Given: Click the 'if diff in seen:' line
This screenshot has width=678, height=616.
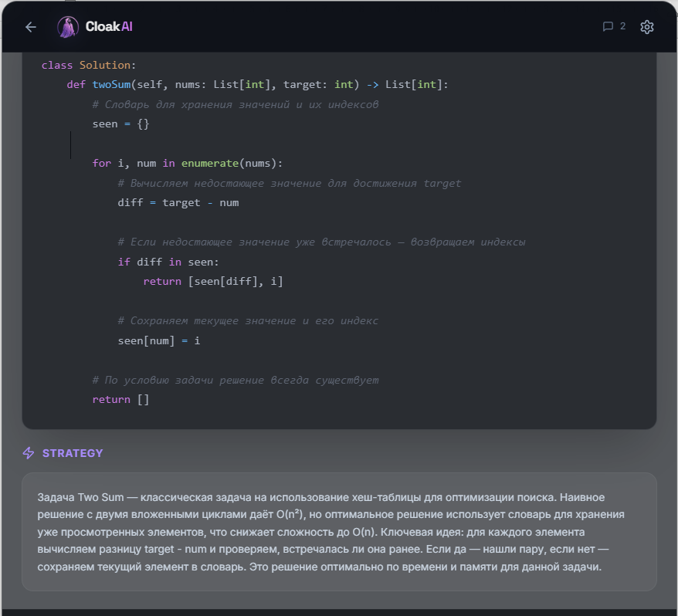Looking at the screenshot, I should (168, 262).
